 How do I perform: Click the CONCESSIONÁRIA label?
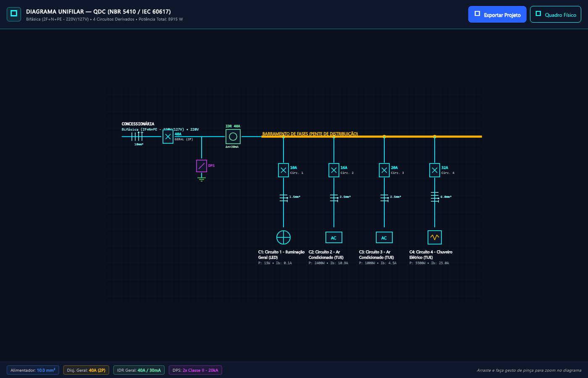tap(138, 124)
